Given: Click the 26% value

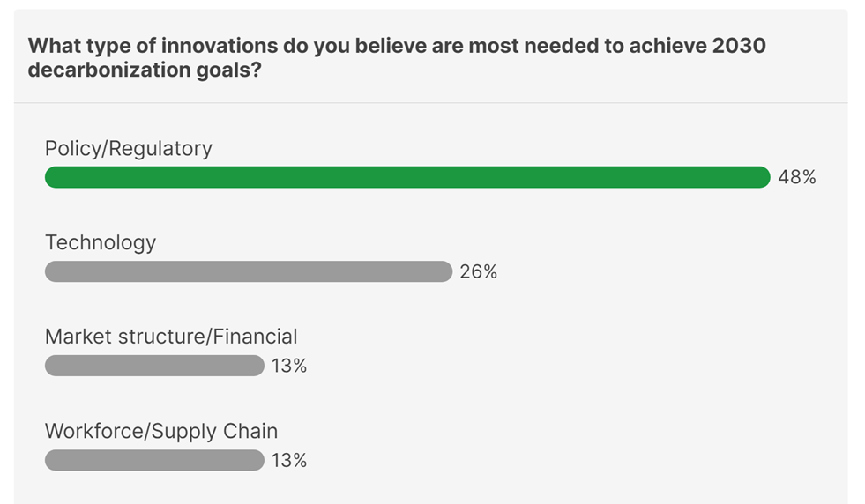Looking at the screenshot, I should tap(478, 271).
